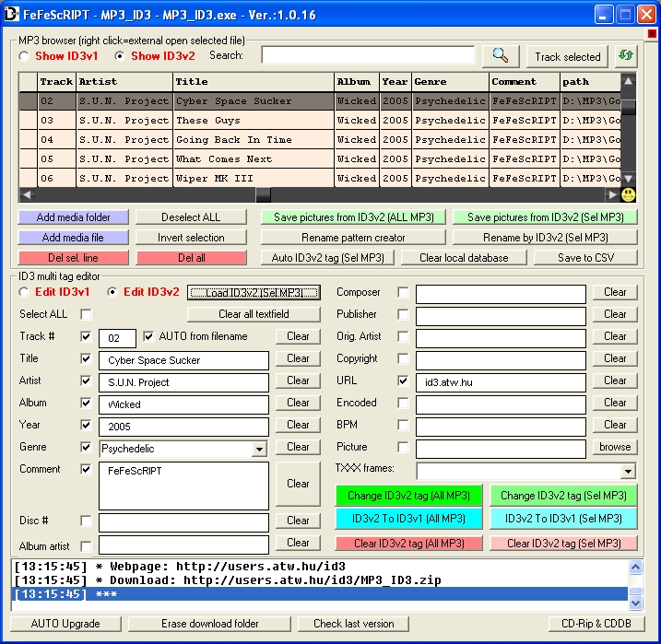Click the Track selected button
Viewport: 661px width, 644px height.
point(567,56)
